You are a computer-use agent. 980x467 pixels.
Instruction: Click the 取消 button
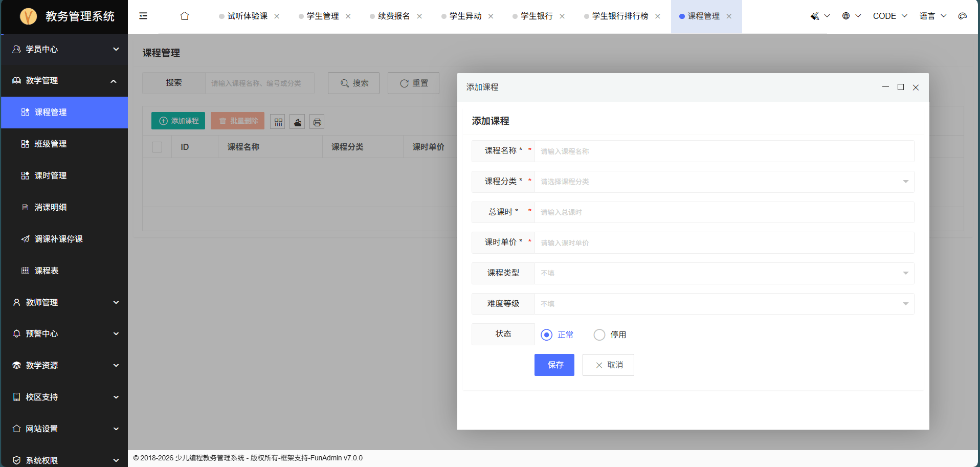(608, 365)
